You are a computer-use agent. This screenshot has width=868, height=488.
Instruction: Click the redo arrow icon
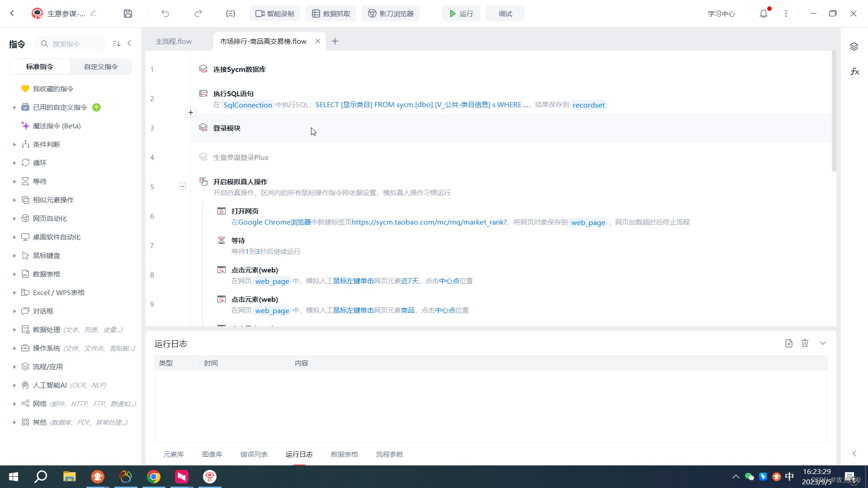tap(198, 14)
